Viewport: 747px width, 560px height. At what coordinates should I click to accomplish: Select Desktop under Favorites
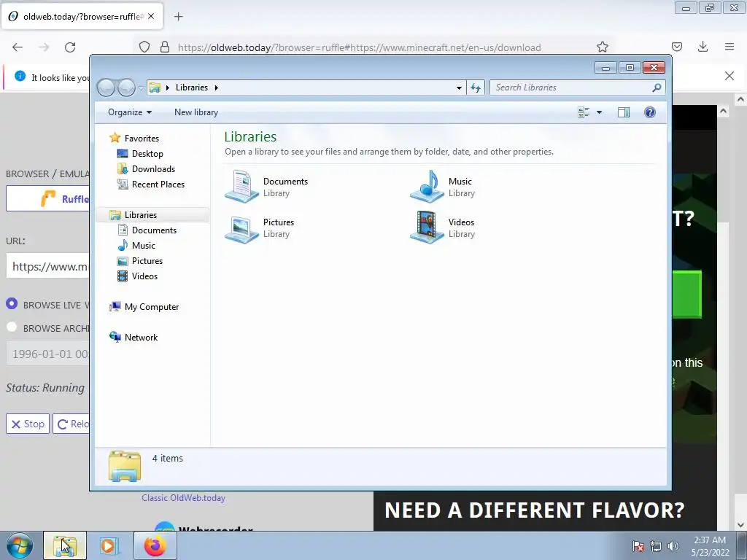(147, 154)
